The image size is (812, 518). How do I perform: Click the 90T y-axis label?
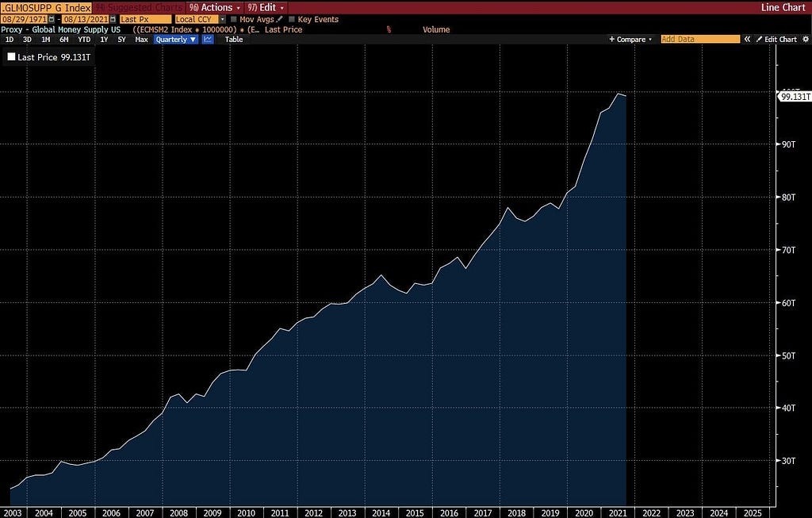[x=789, y=144]
